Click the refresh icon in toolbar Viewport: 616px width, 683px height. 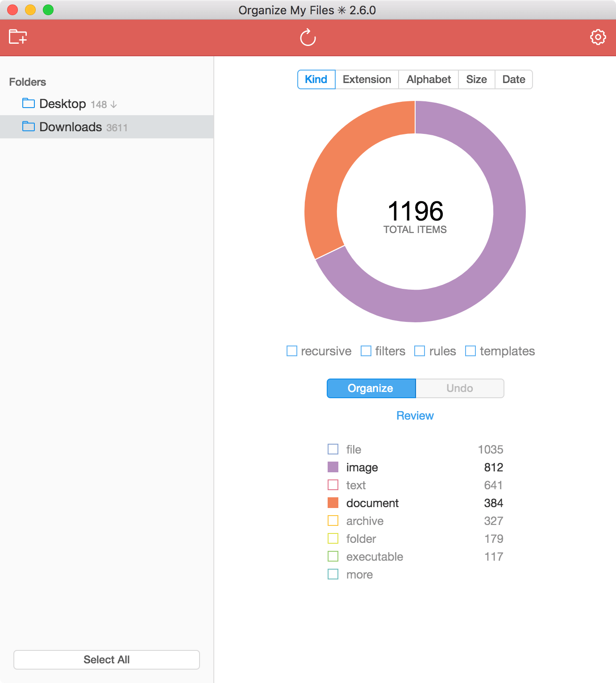(308, 37)
